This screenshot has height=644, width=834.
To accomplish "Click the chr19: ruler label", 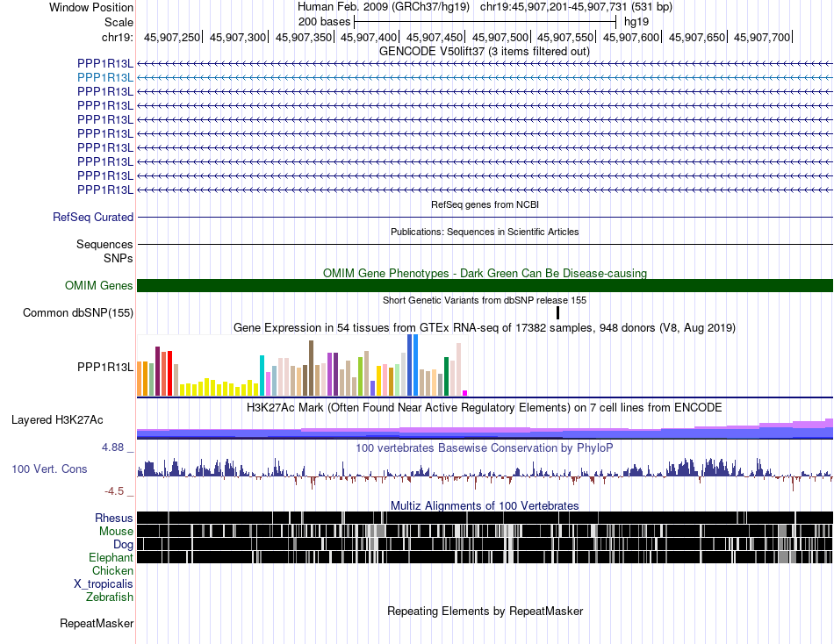I will point(117,37).
